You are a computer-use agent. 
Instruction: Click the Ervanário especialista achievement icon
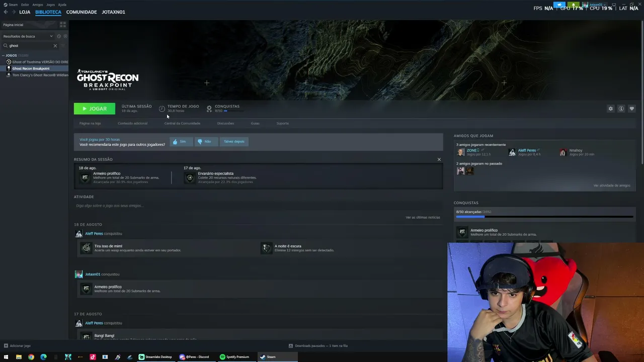(x=190, y=177)
